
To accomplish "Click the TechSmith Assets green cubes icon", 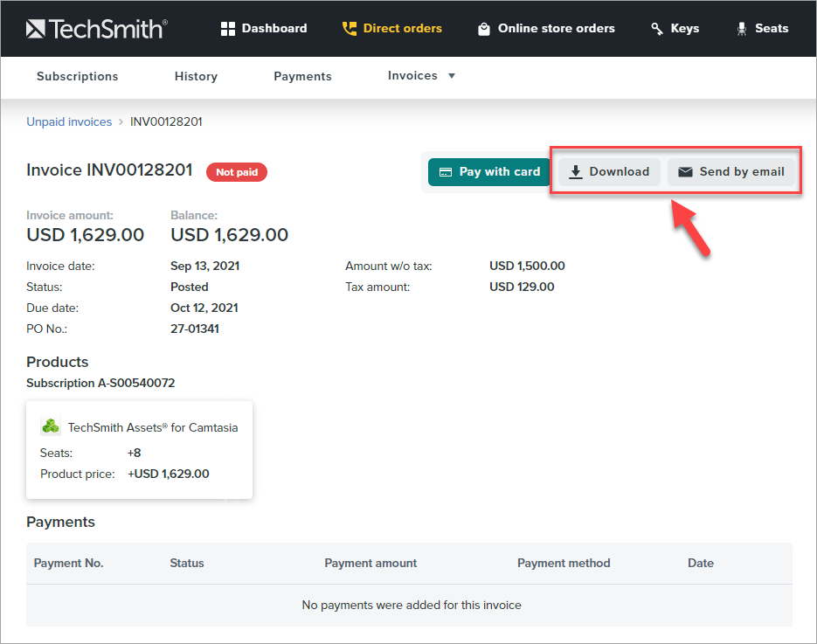I will pos(51,427).
